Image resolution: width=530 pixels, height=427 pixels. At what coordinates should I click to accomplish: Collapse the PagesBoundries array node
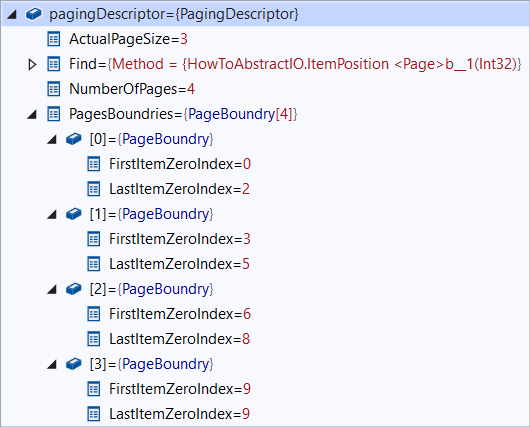pos(32,115)
